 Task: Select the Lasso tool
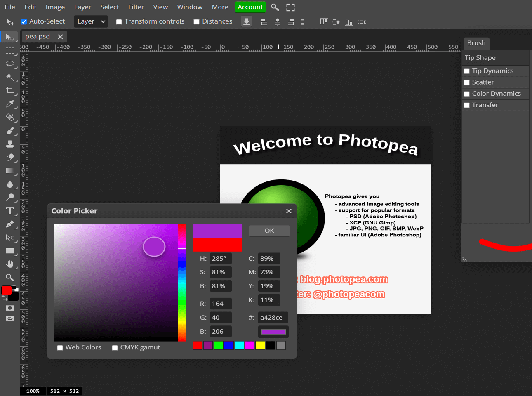10,64
